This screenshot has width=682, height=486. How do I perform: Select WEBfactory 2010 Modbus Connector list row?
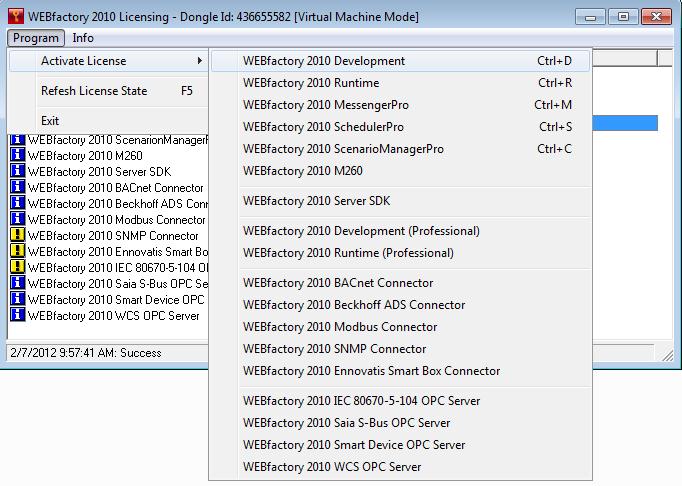117,220
